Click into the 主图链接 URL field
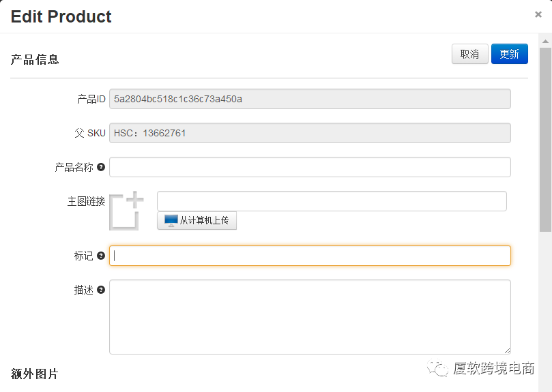The height and width of the screenshot is (392, 552). tap(332, 201)
